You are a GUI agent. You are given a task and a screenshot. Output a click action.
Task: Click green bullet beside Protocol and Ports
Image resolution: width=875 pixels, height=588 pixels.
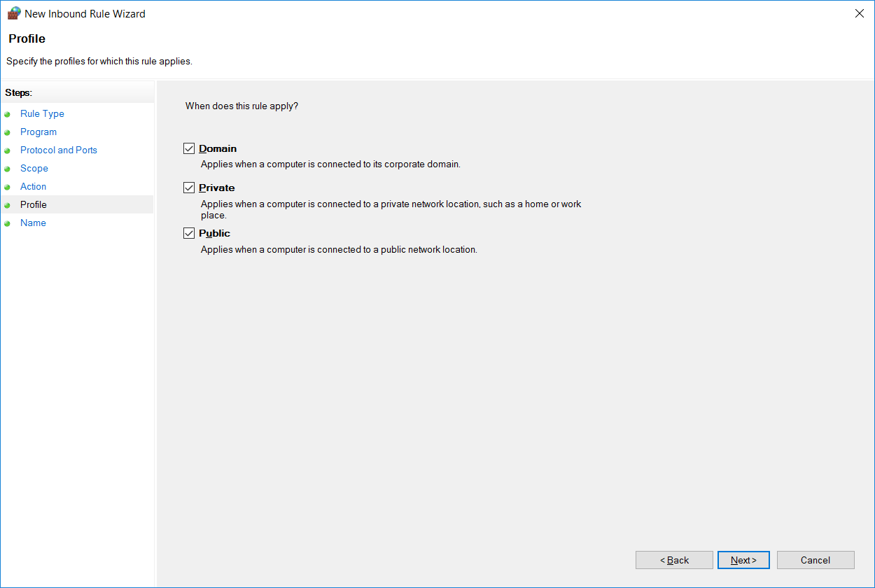(x=8, y=150)
